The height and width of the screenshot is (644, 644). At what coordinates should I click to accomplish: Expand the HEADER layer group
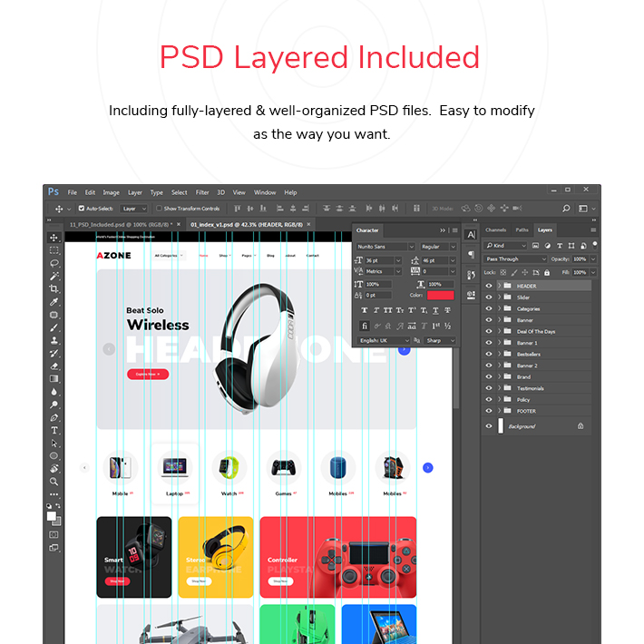pyautogui.click(x=500, y=286)
